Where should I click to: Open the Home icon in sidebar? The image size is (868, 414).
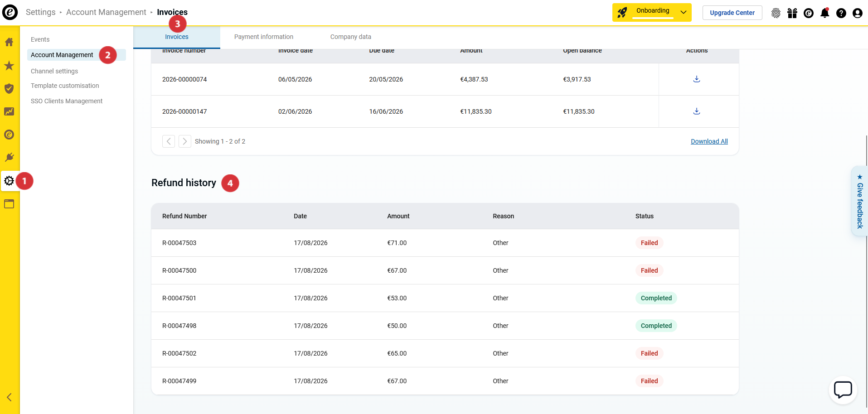(x=9, y=42)
